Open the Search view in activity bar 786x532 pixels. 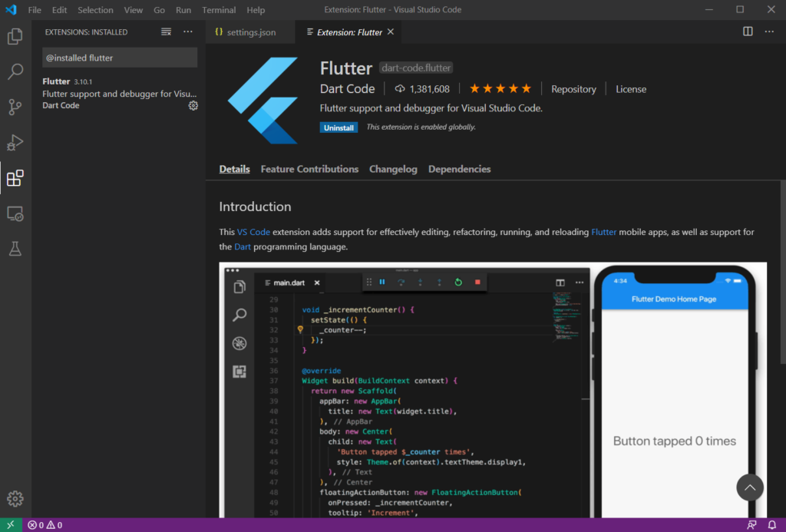[x=15, y=71]
